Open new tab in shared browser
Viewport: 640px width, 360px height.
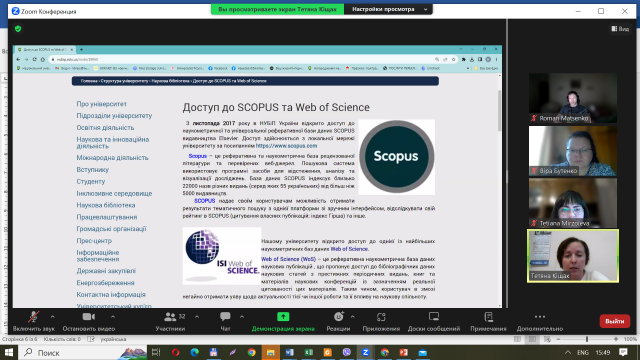click(81, 49)
